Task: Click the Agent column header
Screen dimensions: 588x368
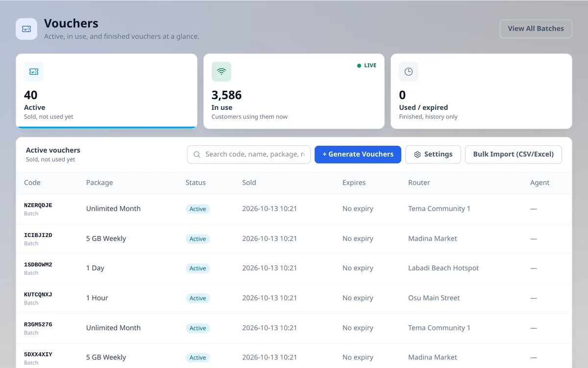Action: click(539, 183)
